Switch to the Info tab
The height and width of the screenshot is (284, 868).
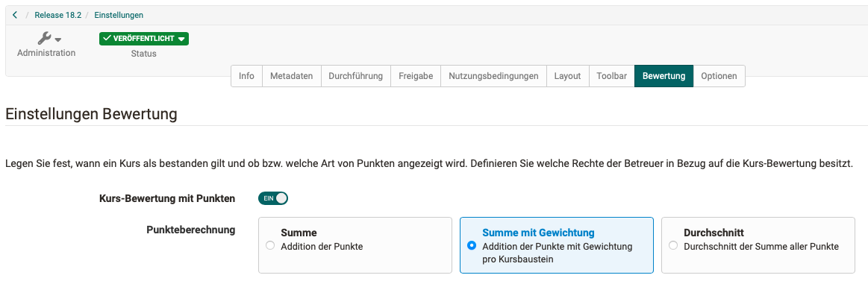(x=246, y=76)
